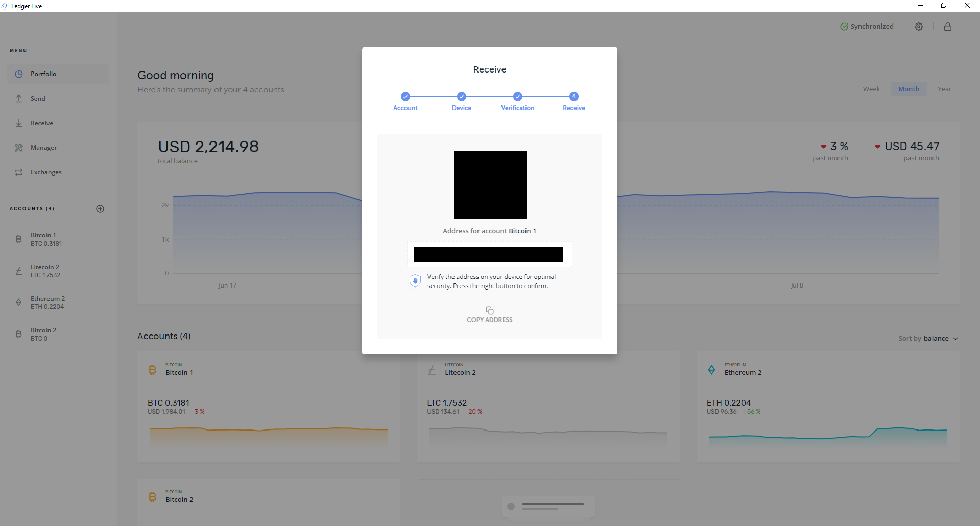Open the Bitcoin 2 account card

269,503
